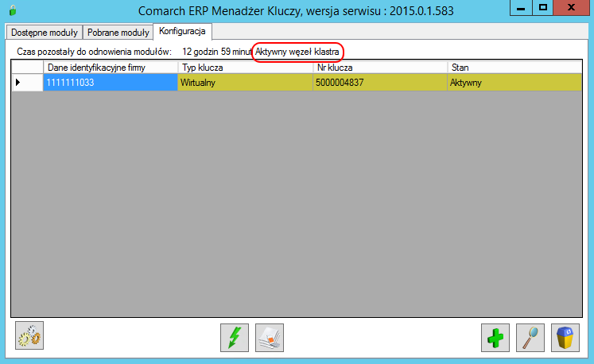Image resolution: width=594 pixels, height=364 pixels.
Task: Open the documents/papers icon button
Action: pos(270,338)
